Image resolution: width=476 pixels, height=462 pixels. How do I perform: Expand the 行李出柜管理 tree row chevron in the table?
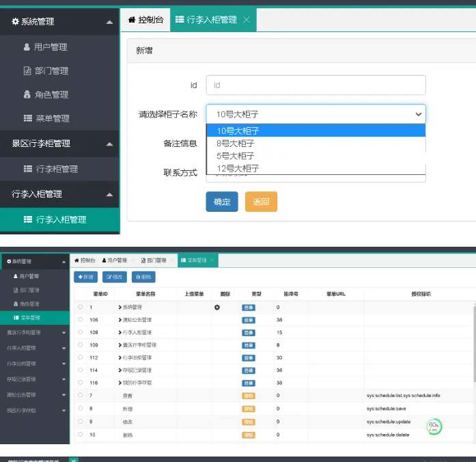tap(120, 358)
